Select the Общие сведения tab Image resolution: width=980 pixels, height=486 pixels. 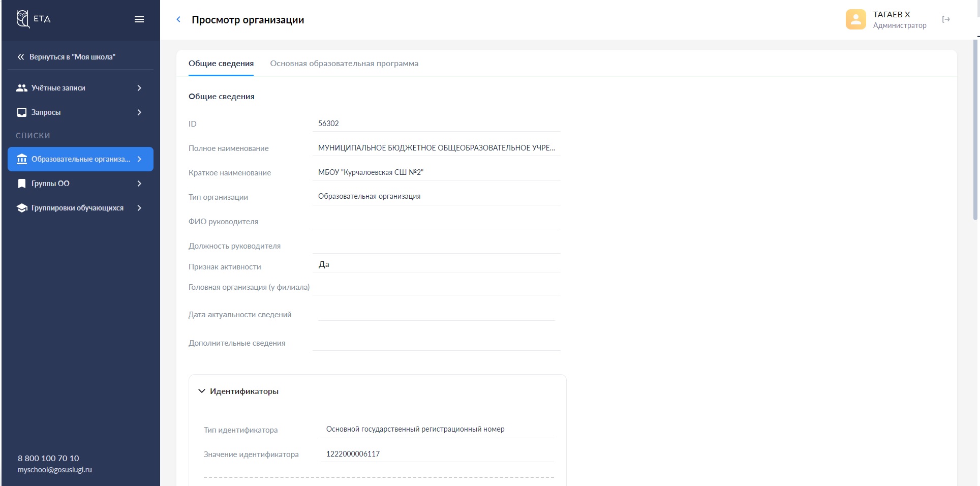coord(221,64)
